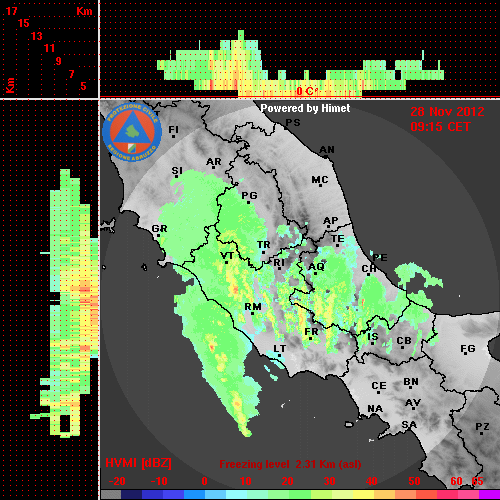The width and height of the screenshot is (500, 500).
Task: Click the '17' km altitude label
Action: (11, 11)
